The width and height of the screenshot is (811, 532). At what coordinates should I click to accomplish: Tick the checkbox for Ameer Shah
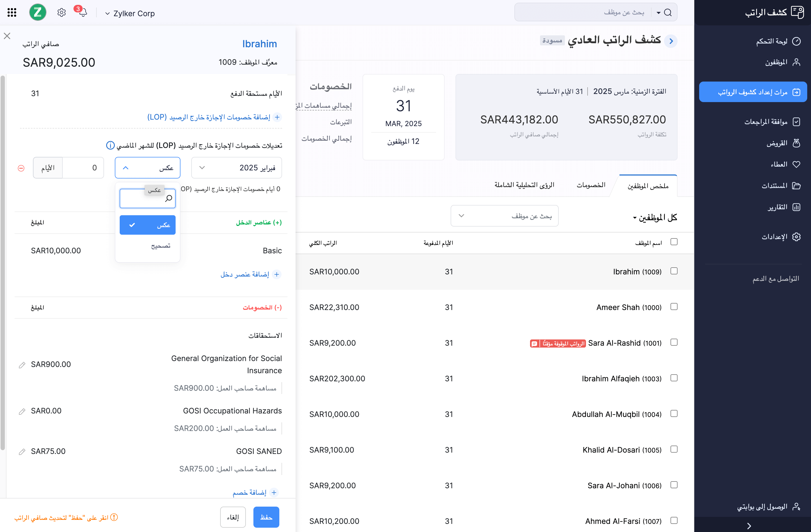(674, 307)
